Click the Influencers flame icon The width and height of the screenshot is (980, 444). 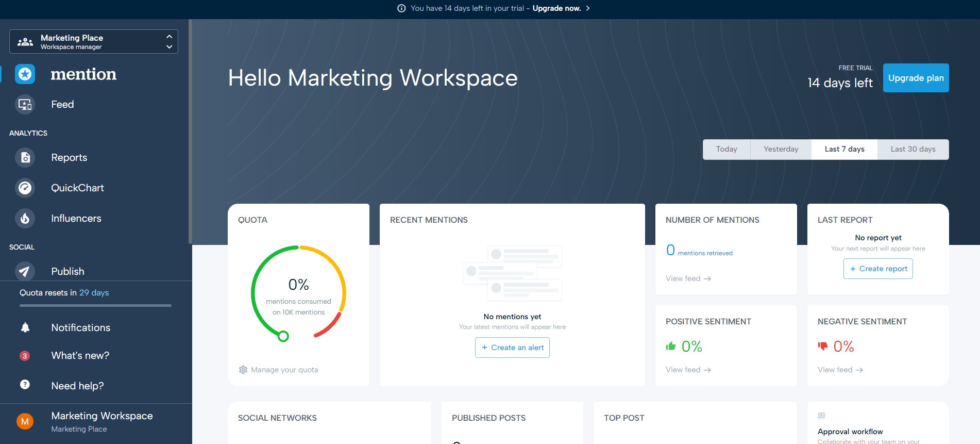25,219
